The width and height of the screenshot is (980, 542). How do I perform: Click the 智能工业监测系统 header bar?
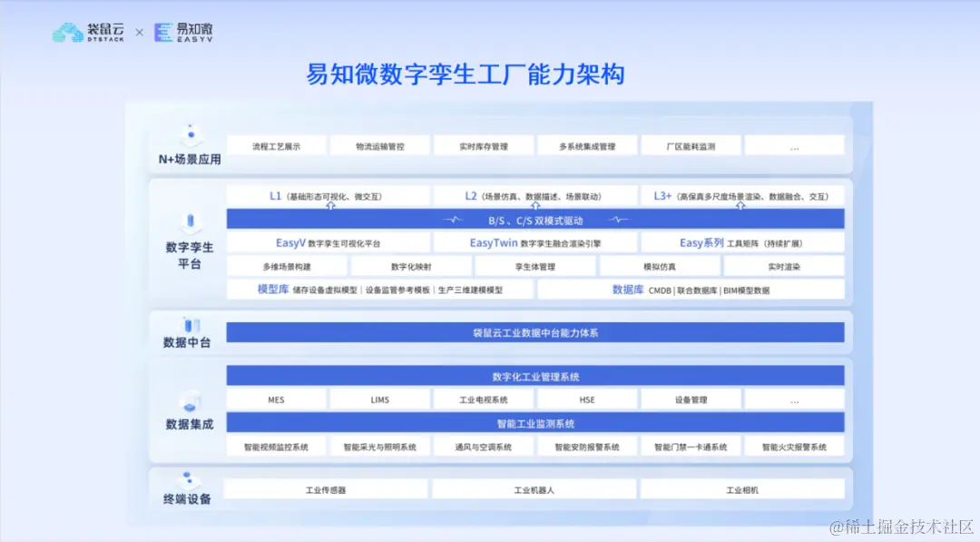(x=535, y=423)
